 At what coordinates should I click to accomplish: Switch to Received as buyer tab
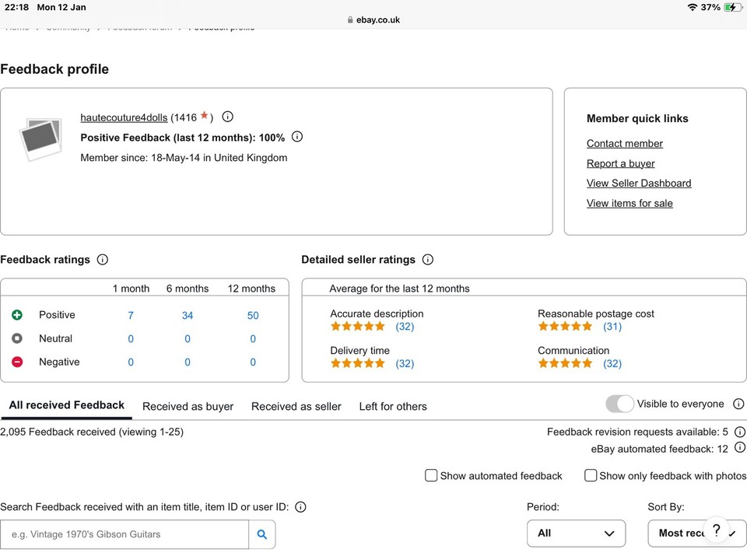188,406
